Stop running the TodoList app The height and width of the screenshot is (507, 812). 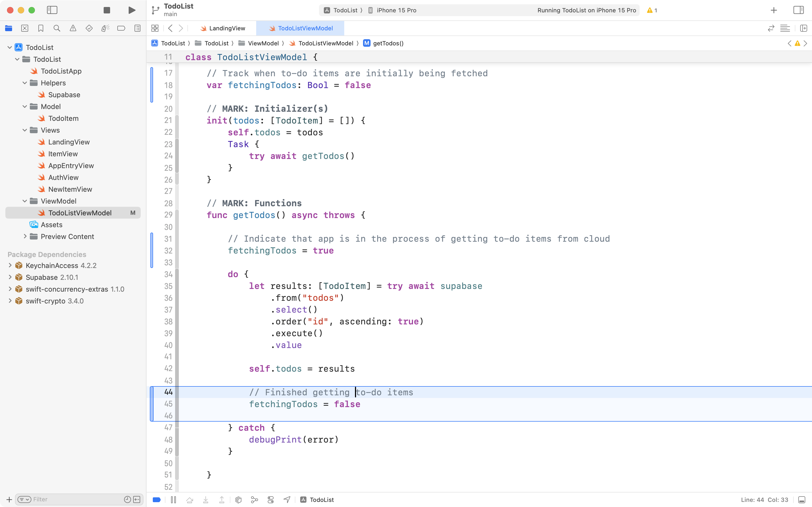click(107, 10)
